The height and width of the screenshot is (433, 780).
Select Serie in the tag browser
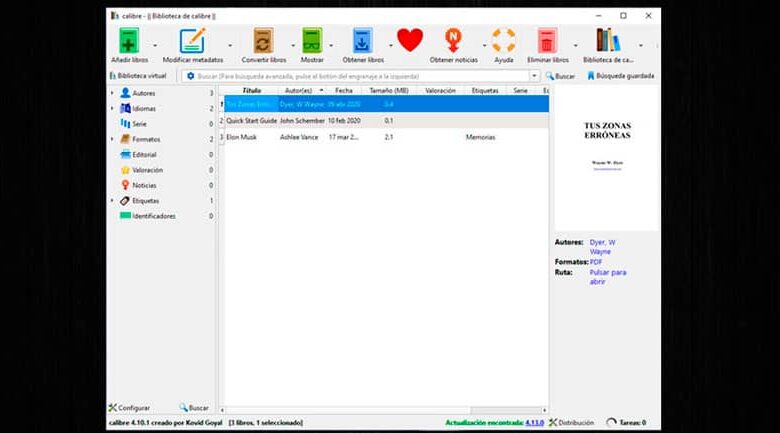click(139, 124)
